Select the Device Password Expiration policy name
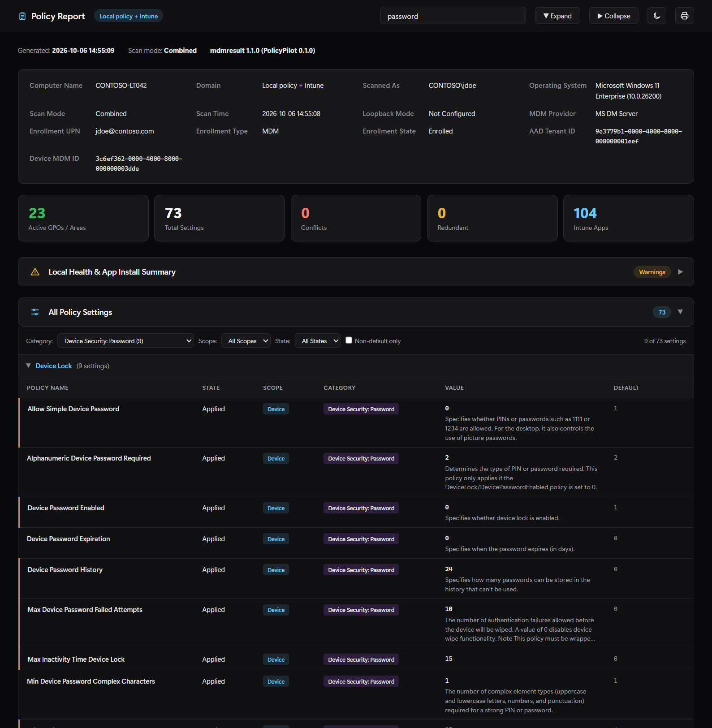 [69, 539]
